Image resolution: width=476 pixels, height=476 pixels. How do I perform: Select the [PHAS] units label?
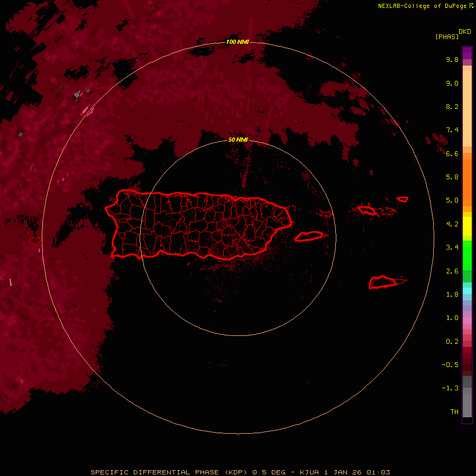pyautogui.click(x=447, y=37)
